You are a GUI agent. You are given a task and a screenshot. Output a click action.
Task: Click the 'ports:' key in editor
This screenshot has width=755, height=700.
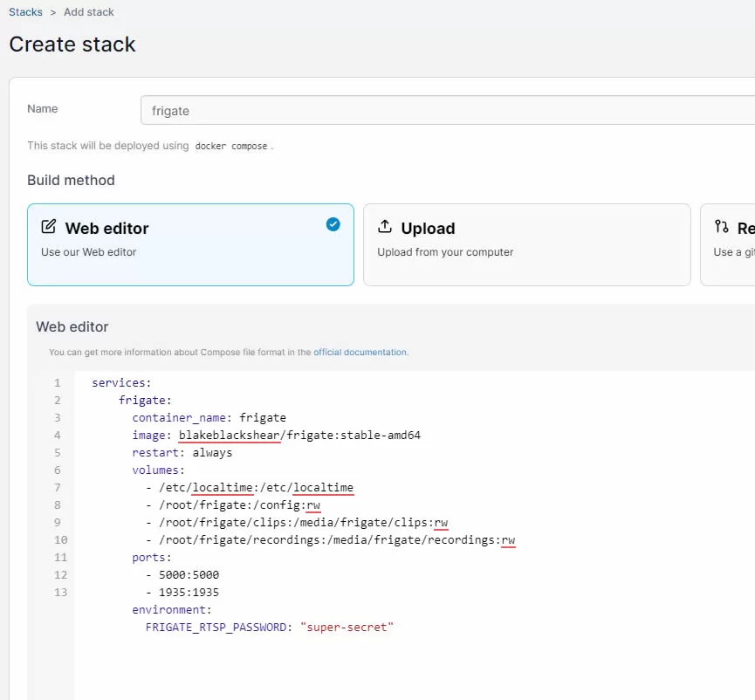pos(152,558)
